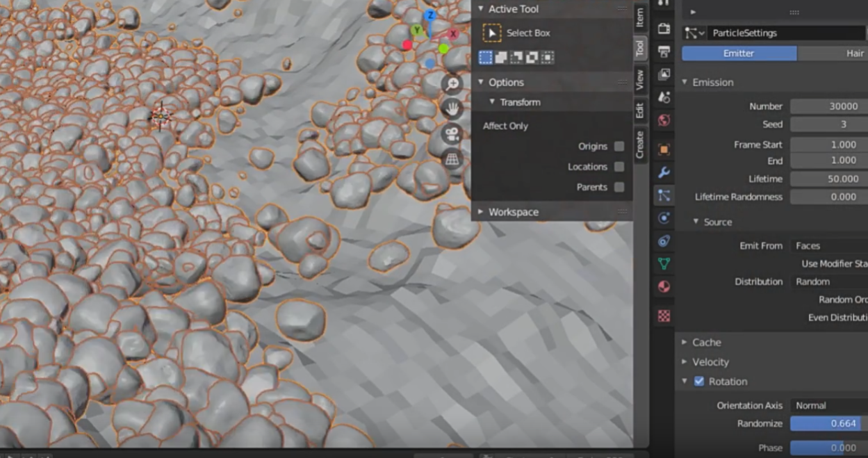Expand the Workspace panel
The height and width of the screenshot is (458, 868).
[513, 212]
